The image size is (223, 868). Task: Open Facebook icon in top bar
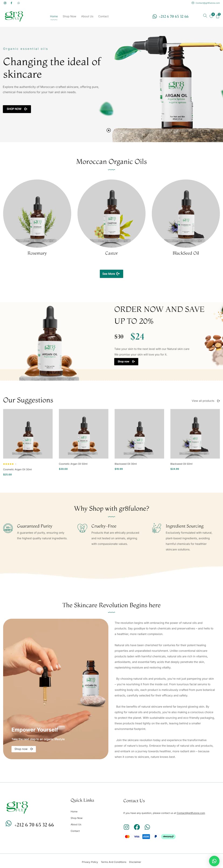click(11, 3)
